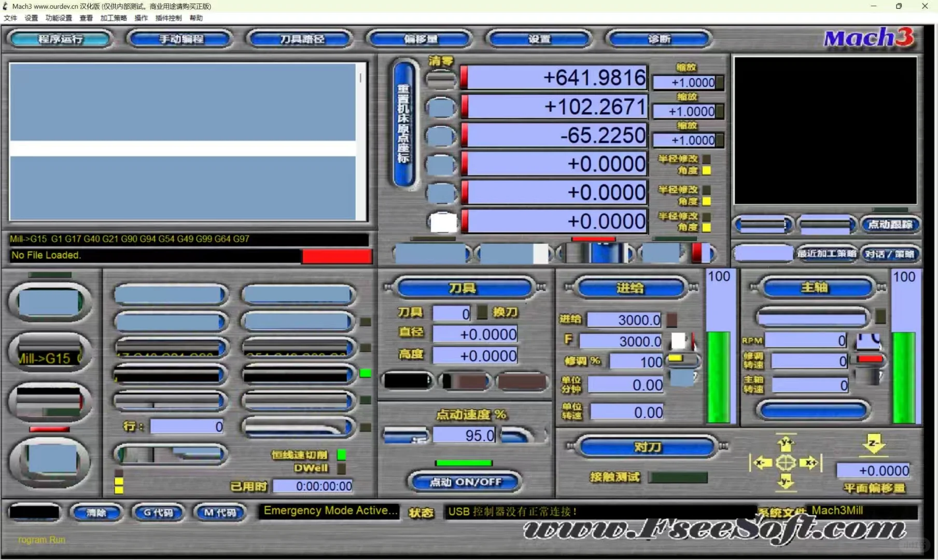Click the black toolpath display area

point(825,131)
